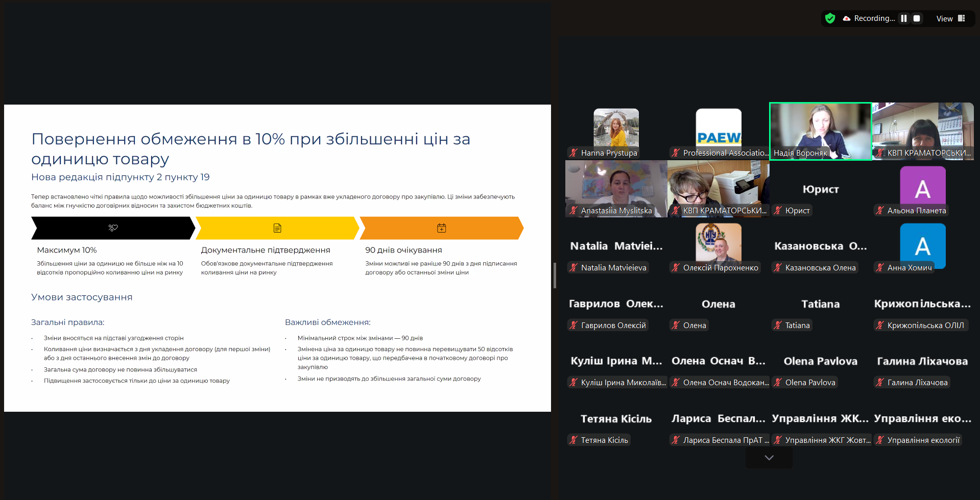Screen dimensions: 980x500
Task: Click the handshake icon on the black arrow
Action: coord(113,228)
